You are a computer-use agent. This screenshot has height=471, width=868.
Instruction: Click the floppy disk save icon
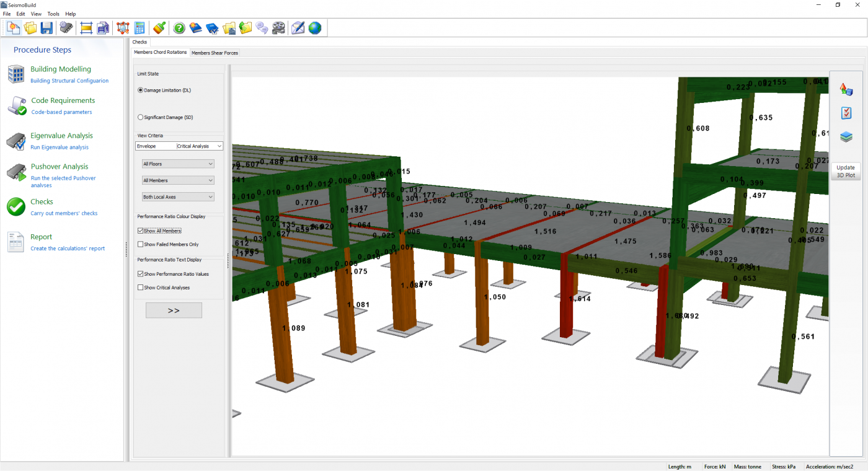pos(46,28)
